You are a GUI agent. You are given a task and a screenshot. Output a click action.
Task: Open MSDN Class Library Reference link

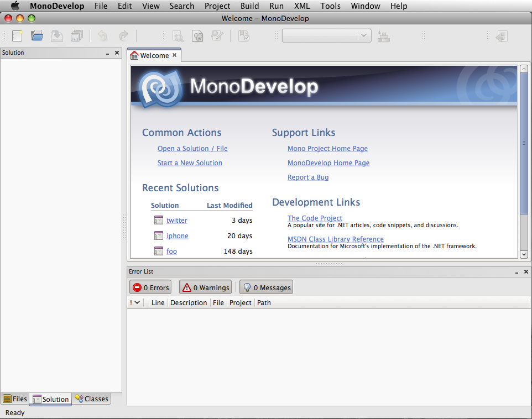[x=335, y=239]
